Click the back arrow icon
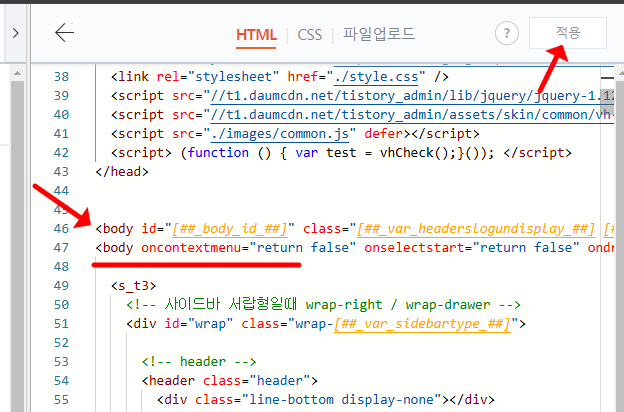624x412 pixels. pyautogui.click(x=64, y=33)
